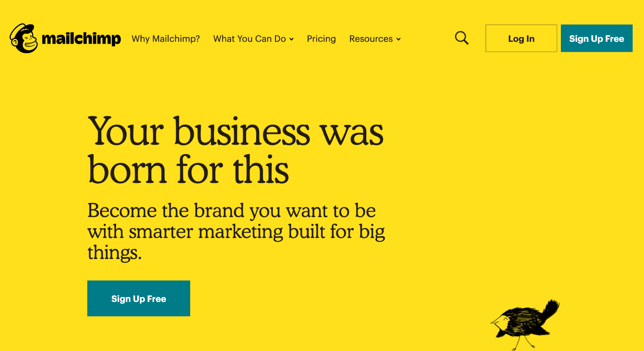This screenshot has width=644, height=351.
Task: Select the hero section Sign Up Free button
Action: tap(138, 298)
